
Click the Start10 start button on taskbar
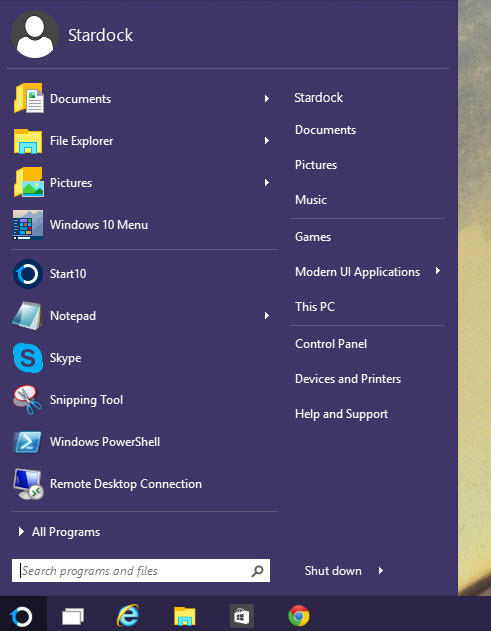point(21,616)
